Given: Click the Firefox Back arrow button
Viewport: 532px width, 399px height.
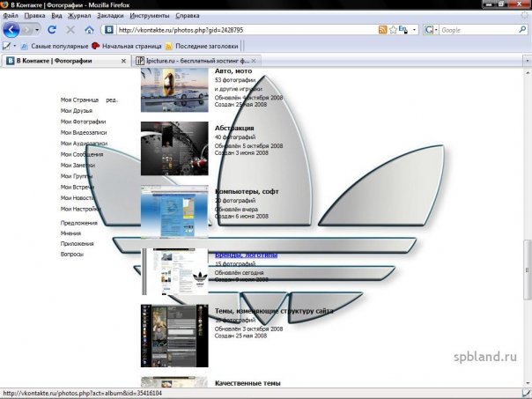Looking at the screenshot, I should (x=11, y=30).
